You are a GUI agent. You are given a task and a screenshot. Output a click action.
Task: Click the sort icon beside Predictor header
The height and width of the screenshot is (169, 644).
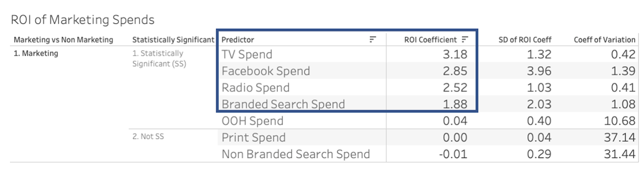tap(373, 39)
